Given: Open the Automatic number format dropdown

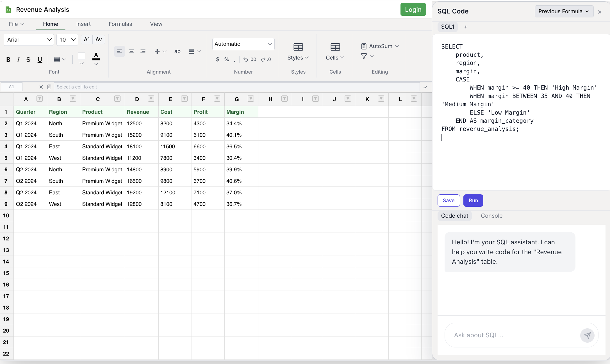Looking at the screenshot, I should coord(243,44).
